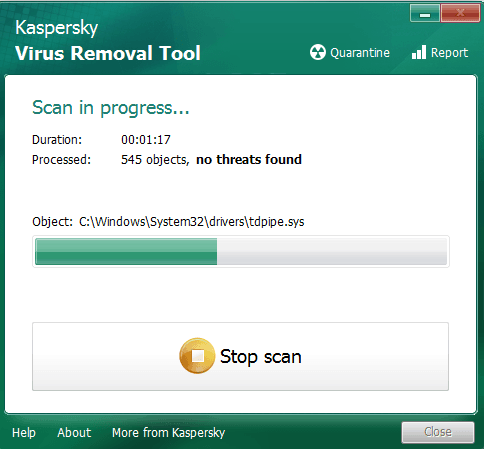Click the 'Object:' label
The height and width of the screenshot is (449, 484).
(52, 222)
